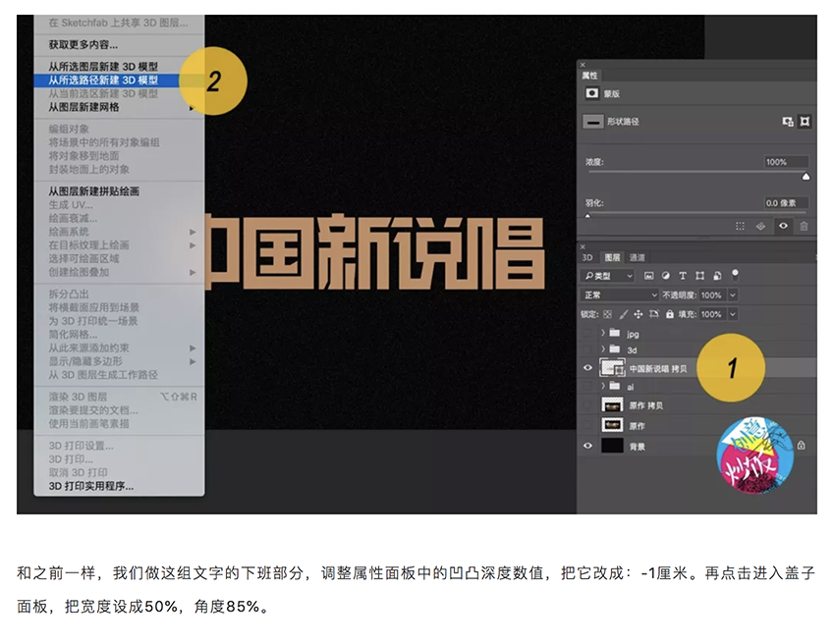Click the mask icon in Properties panel
The height and width of the screenshot is (644, 834).
591,93
